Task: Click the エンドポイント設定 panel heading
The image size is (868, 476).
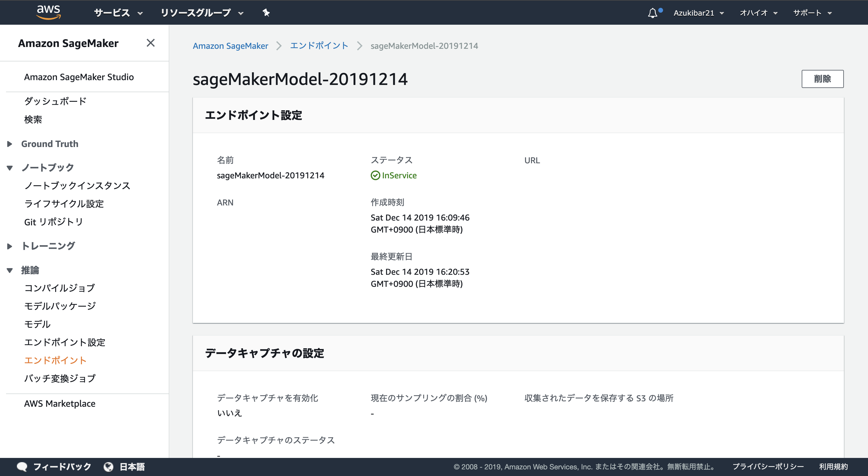Action: 253,115
